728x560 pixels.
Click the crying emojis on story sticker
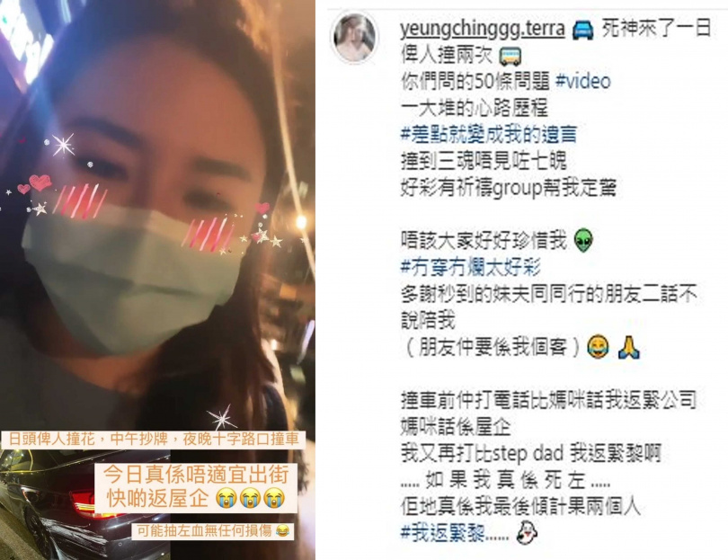click(x=251, y=498)
